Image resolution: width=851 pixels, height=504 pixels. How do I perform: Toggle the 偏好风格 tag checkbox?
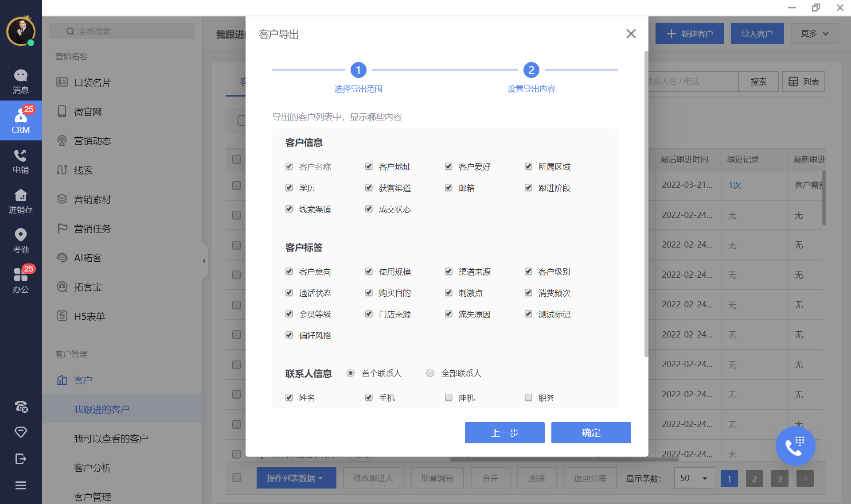tap(289, 335)
